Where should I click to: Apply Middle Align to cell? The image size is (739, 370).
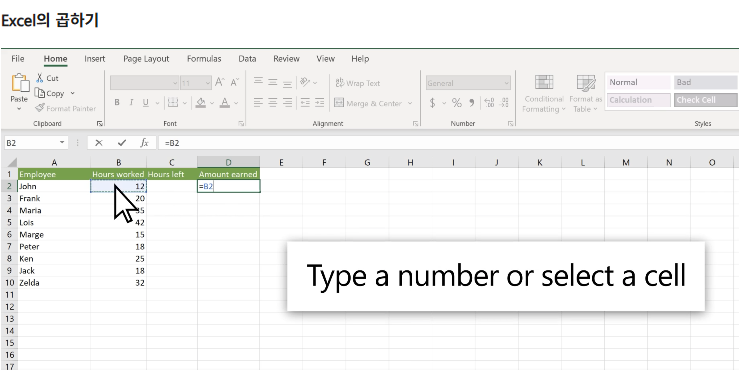click(x=272, y=82)
